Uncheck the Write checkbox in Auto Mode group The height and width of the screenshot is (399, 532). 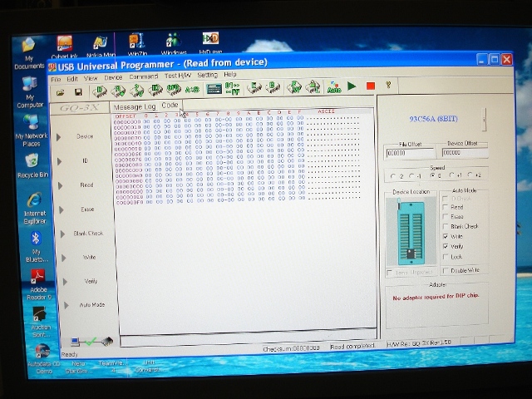pos(446,236)
